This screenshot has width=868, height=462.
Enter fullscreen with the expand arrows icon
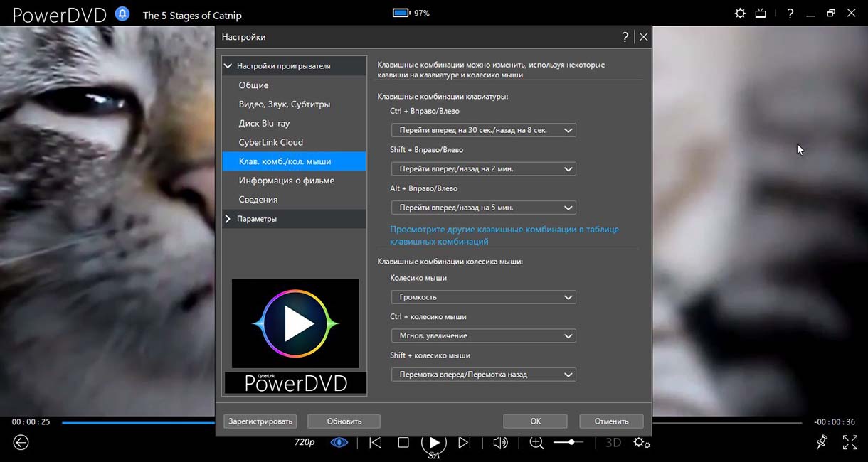click(x=850, y=443)
